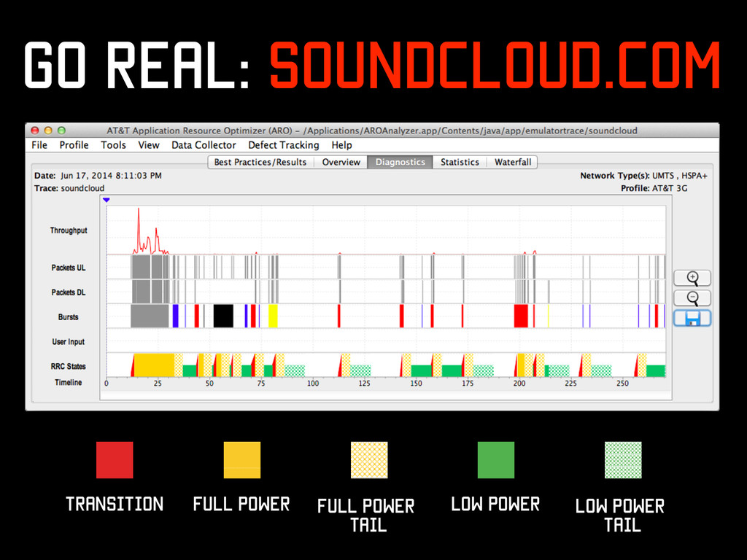
Task: Click the 100 tick on the timeline axis
Action: (x=313, y=384)
